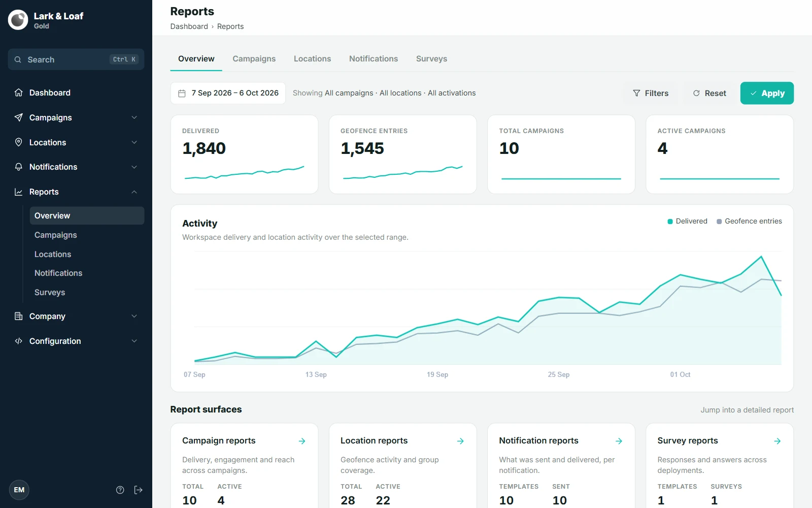
Task: Switch to the Surveys tab
Action: (x=432, y=58)
